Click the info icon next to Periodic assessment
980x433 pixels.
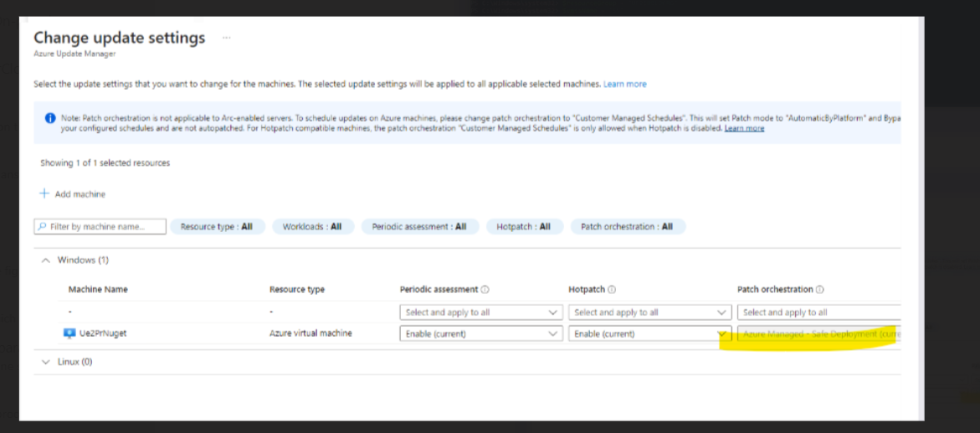coord(485,290)
